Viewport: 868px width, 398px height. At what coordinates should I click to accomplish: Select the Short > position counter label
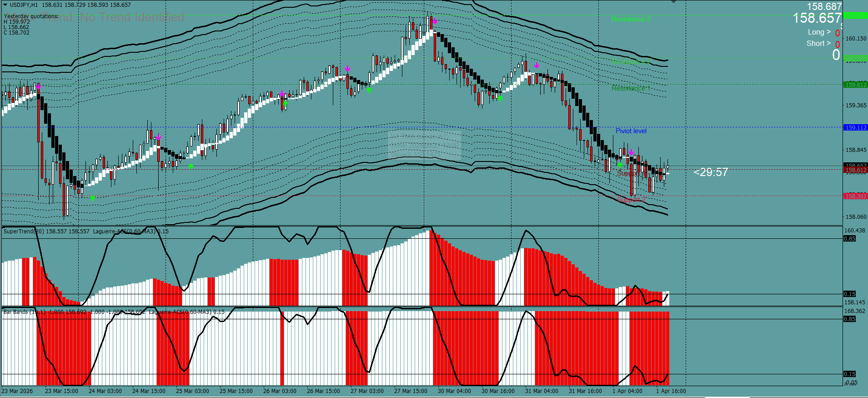(818, 44)
